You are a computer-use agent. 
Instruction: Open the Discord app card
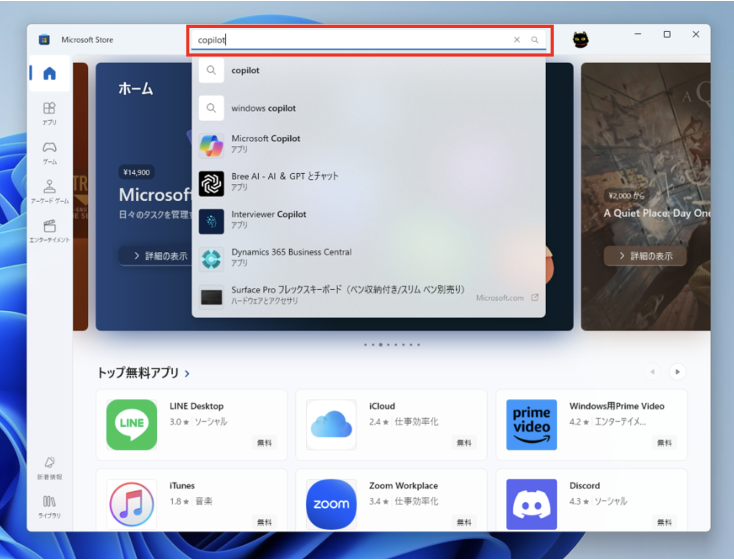(x=591, y=501)
